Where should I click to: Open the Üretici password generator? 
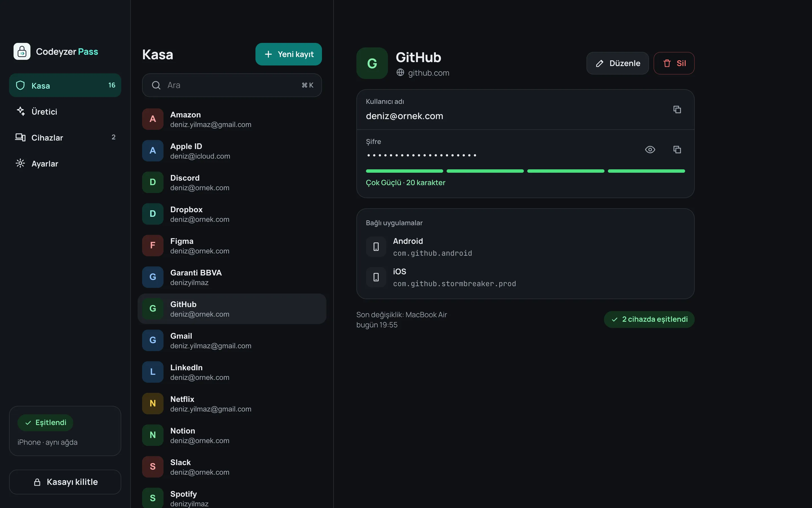click(65, 111)
